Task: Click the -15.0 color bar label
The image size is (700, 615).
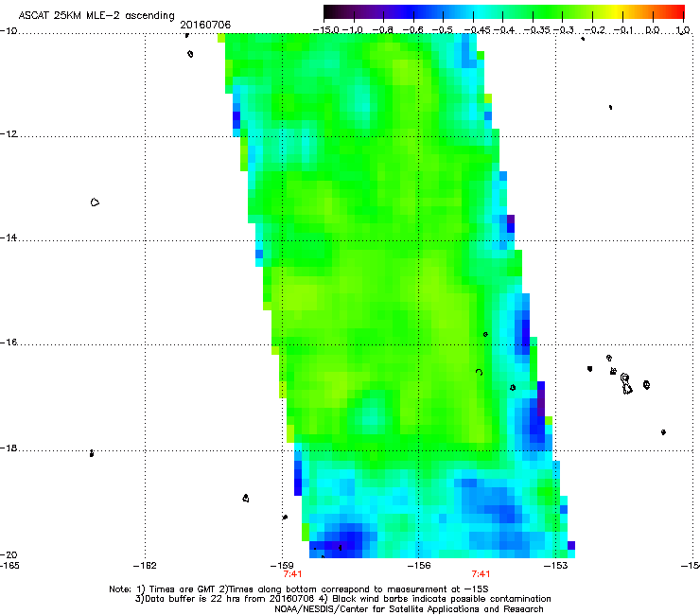Action: pyautogui.click(x=325, y=30)
